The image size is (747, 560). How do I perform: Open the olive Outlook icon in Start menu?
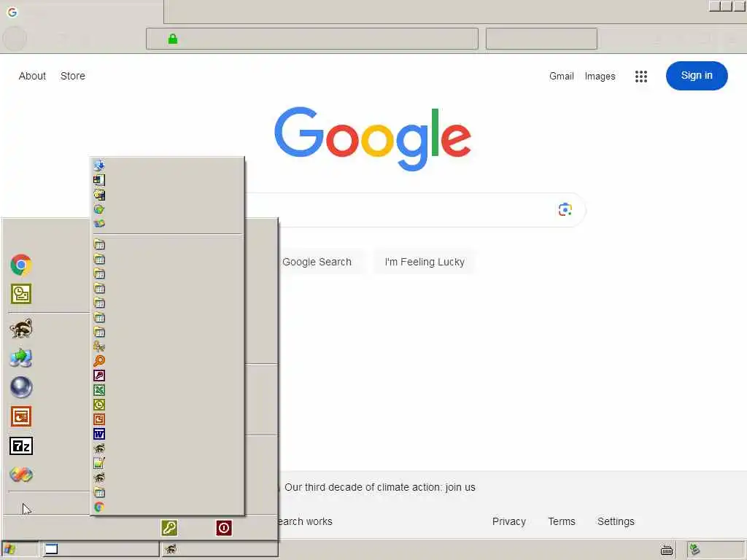click(x=21, y=294)
